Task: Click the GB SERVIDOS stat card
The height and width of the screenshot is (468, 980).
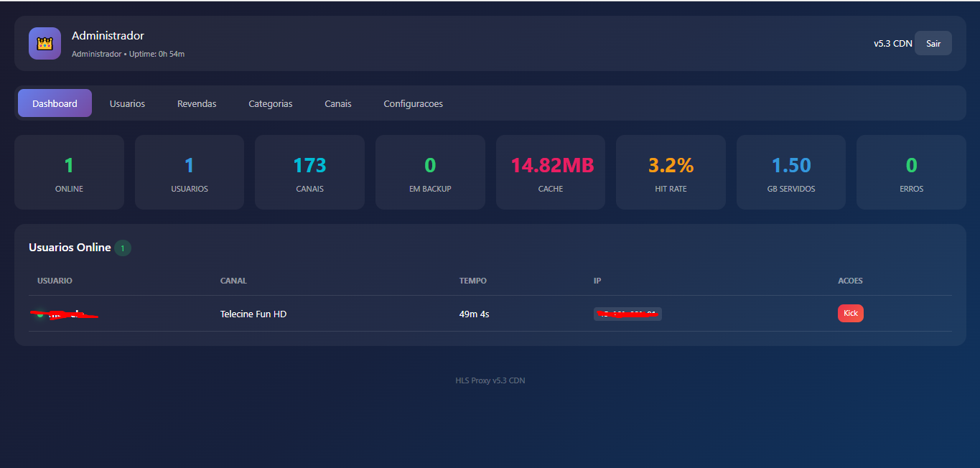Action: 790,172
